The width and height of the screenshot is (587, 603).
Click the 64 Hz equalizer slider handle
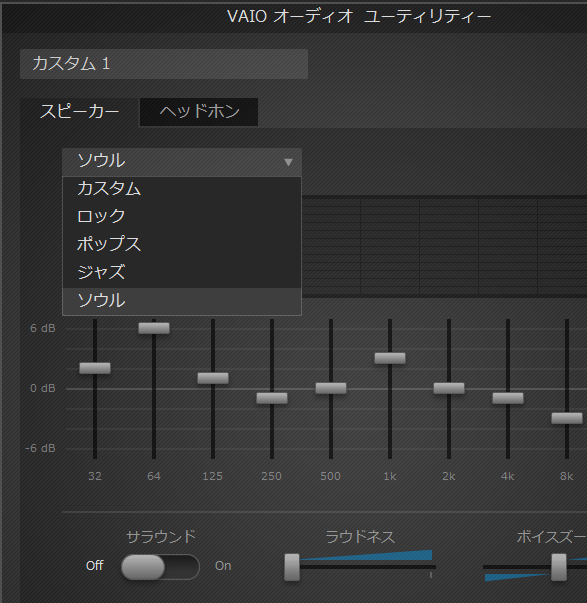click(154, 328)
